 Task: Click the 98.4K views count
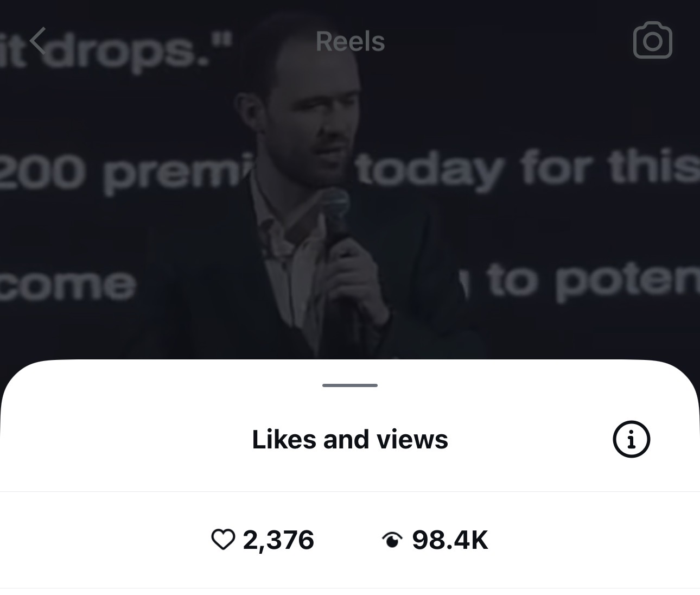(450, 540)
